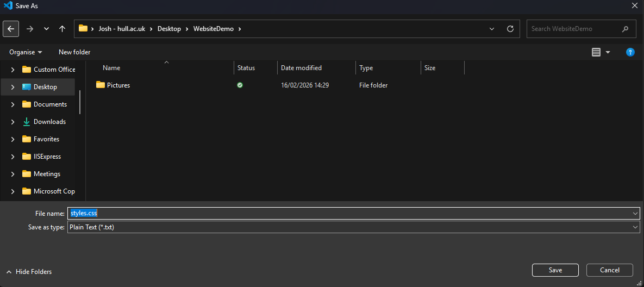This screenshot has width=644, height=287.
Task: Select the WebsiteDemo breadcrumb segment
Action: point(213,29)
